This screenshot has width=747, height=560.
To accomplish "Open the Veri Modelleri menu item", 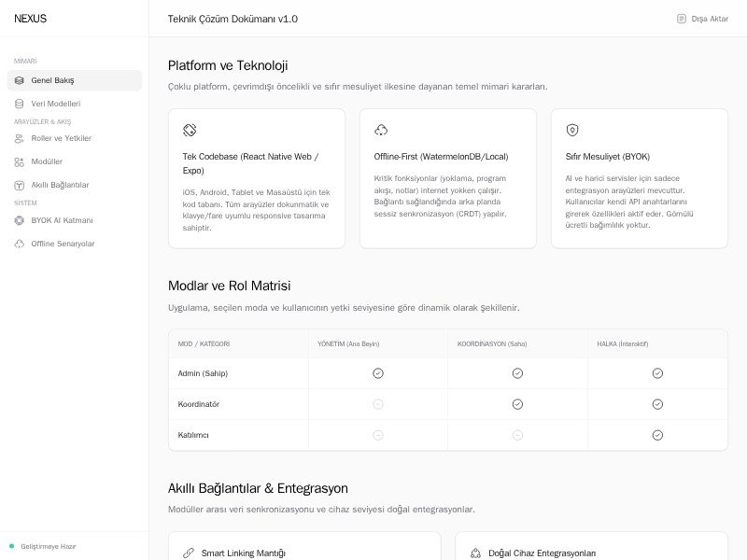I will click(56, 104).
